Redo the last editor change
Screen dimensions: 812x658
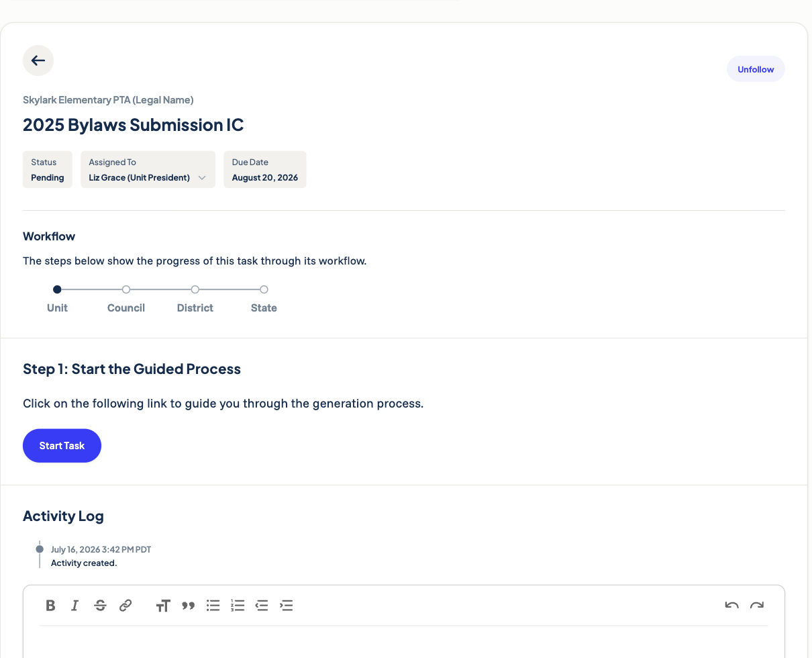click(x=757, y=606)
